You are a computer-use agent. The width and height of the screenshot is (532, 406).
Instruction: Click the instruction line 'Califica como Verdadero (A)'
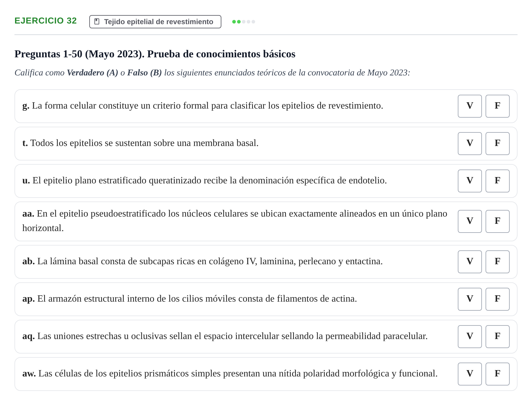point(212,73)
